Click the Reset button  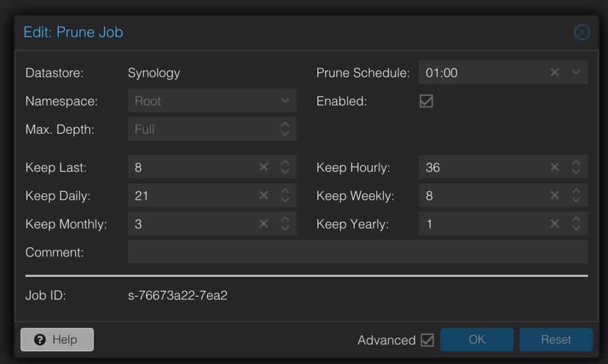click(556, 340)
